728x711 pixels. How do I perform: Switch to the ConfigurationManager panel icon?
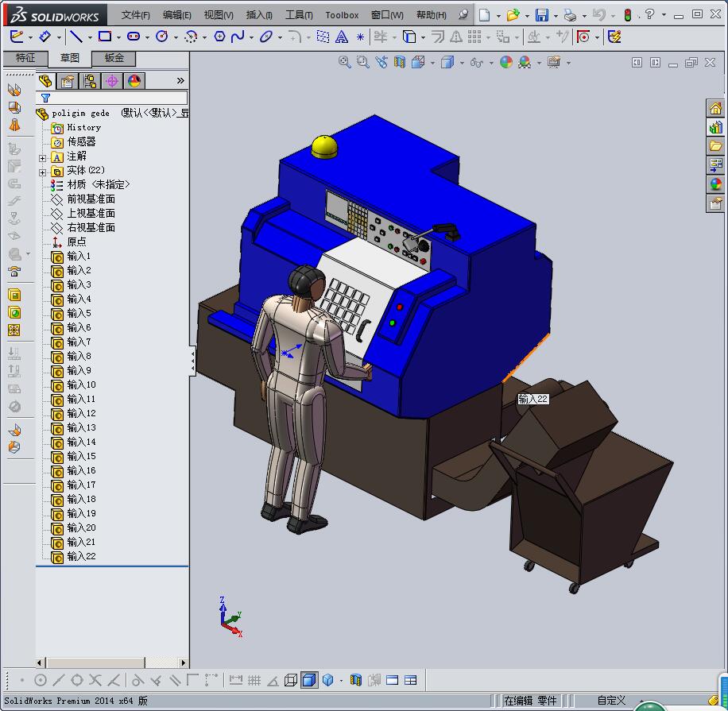pos(91,80)
